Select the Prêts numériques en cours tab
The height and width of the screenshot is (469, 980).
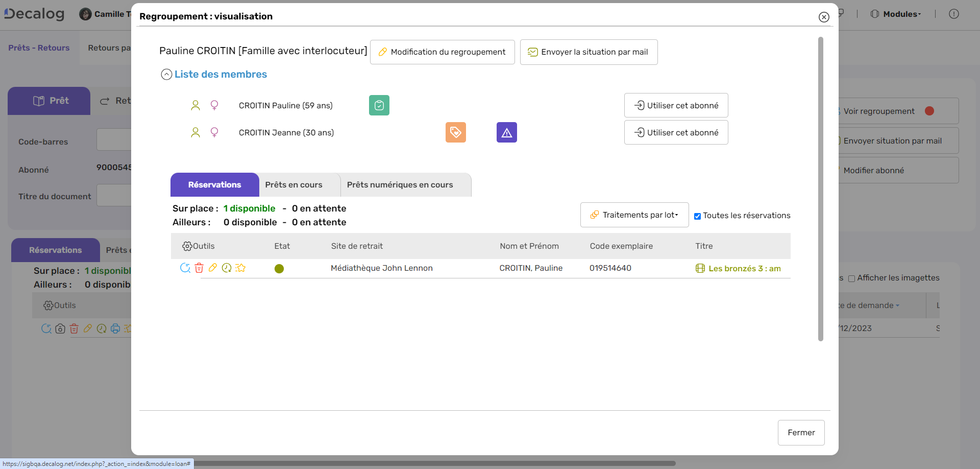(x=400, y=184)
